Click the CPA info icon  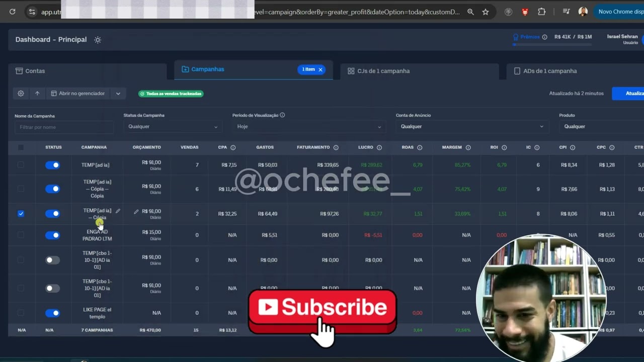233,147
